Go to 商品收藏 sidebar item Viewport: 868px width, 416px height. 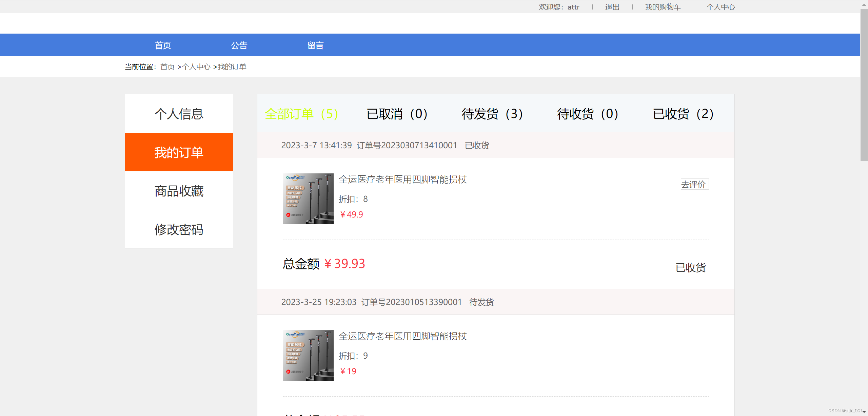pyautogui.click(x=179, y=191)
